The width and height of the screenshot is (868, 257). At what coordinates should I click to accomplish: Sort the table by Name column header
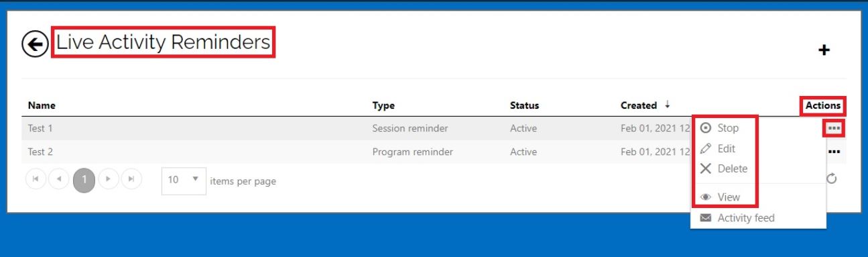pyautogui.click(x=42, y=105)
